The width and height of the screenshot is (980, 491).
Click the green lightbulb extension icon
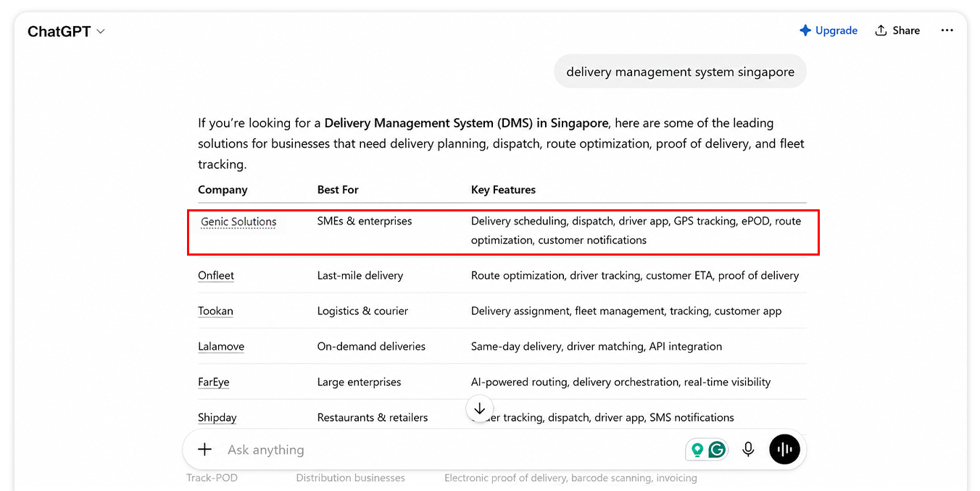[697, 450]
